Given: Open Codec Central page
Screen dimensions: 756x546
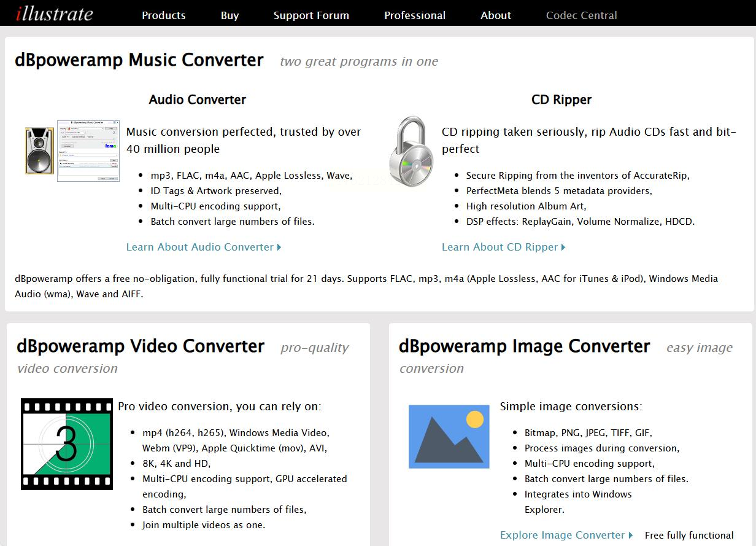Looking at the screenshot, I should (x=582, y=15).
